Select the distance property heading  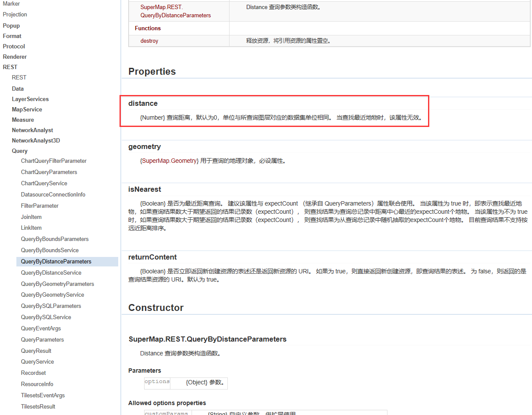(x=143, y=103)
